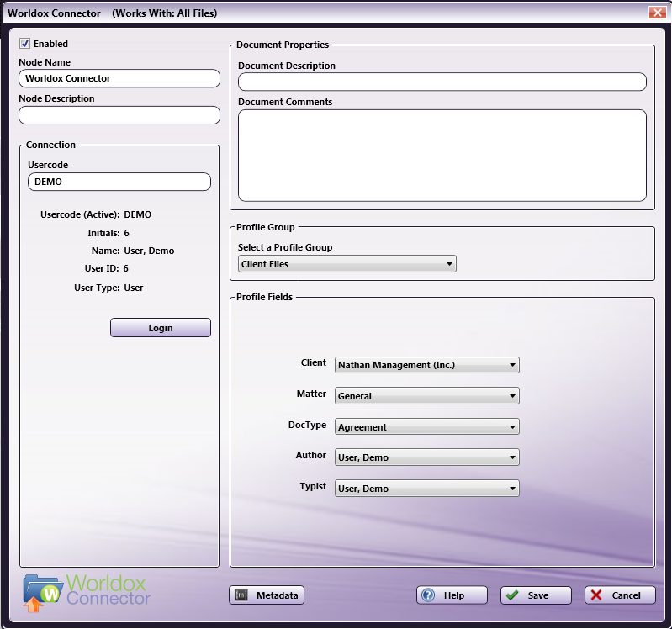Click the Worldox Connector logo icon
Image resolution: width=672 pixels, height=629 pixels.
tap(42, 592)
